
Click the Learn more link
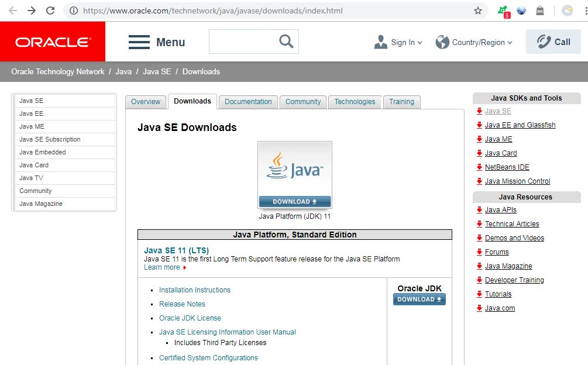[162, 267]
